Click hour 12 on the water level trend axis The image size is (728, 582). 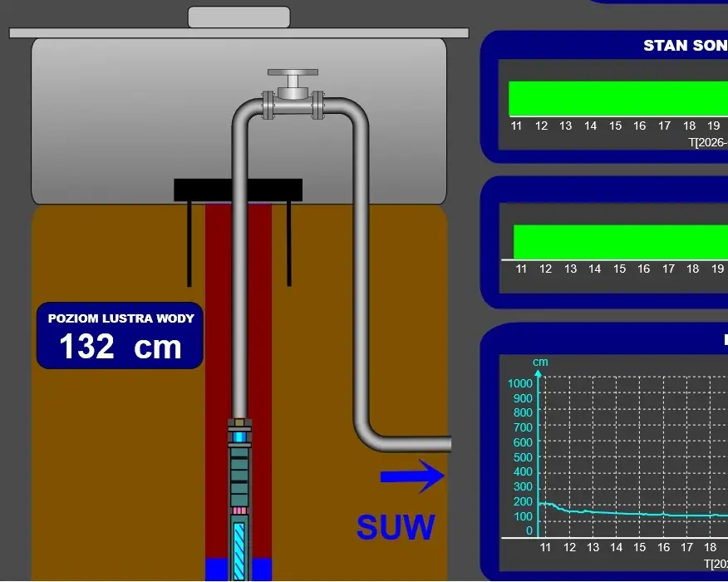[569, 548]
